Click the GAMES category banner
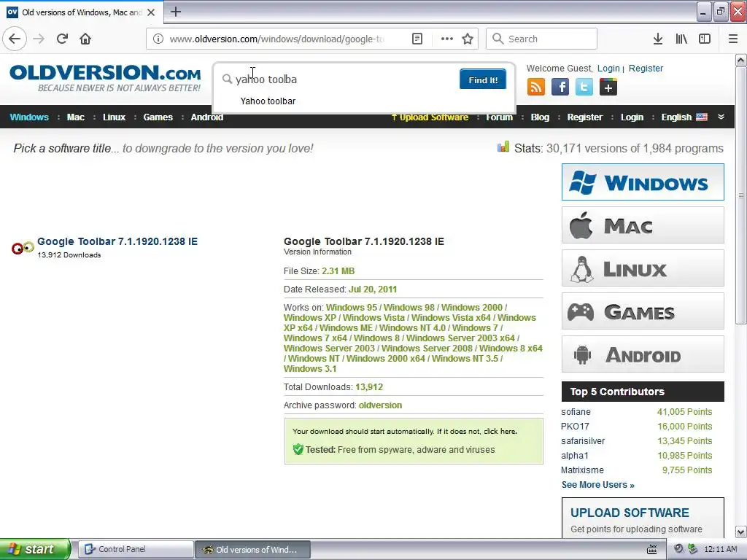The image size is (747, 560). pyautogui.click(x=643, y=311)
